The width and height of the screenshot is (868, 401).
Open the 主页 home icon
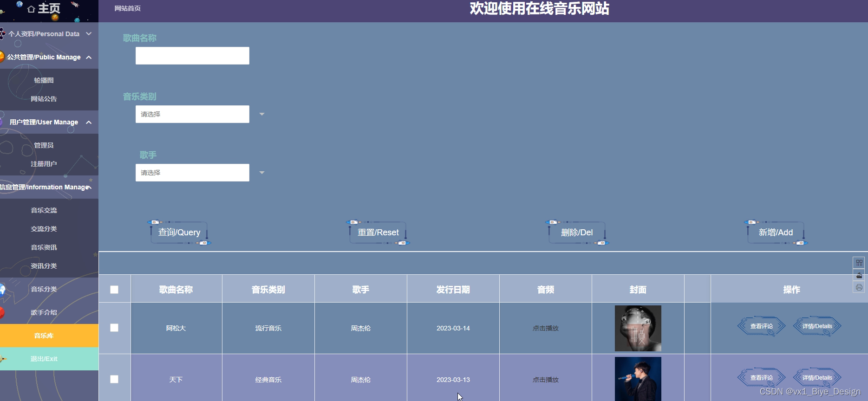31,9
